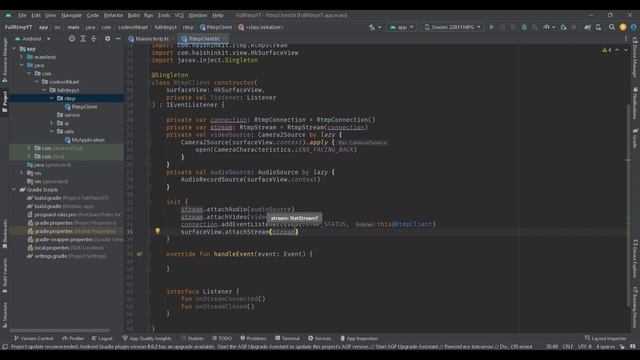Image resolution: width=640 pixels, height=360 pixels.
Task: Toggle the Bookmarks side panel
Action: coord(4,233)
